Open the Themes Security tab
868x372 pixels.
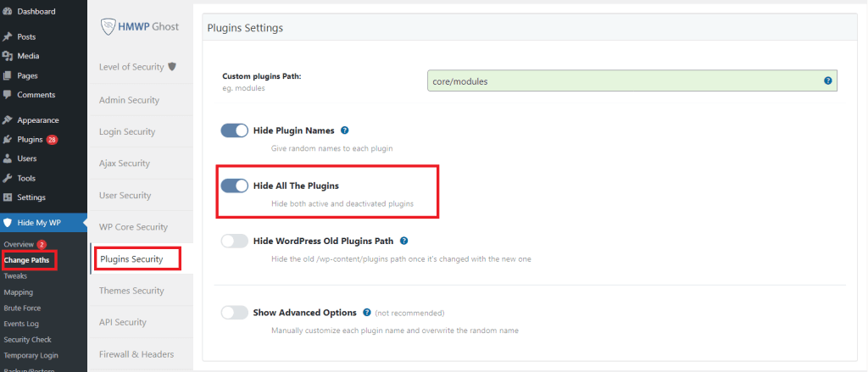[141, 291]
